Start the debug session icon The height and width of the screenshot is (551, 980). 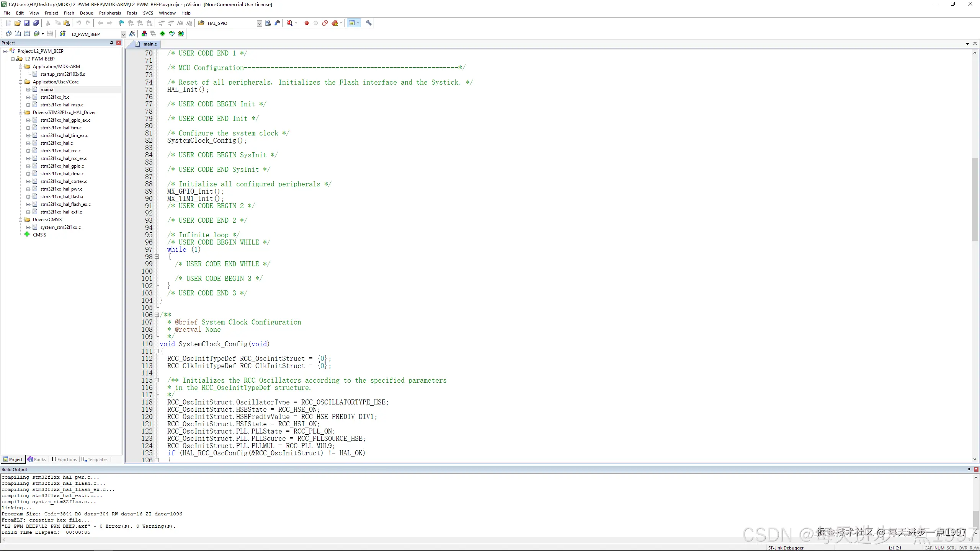point(290,23)
